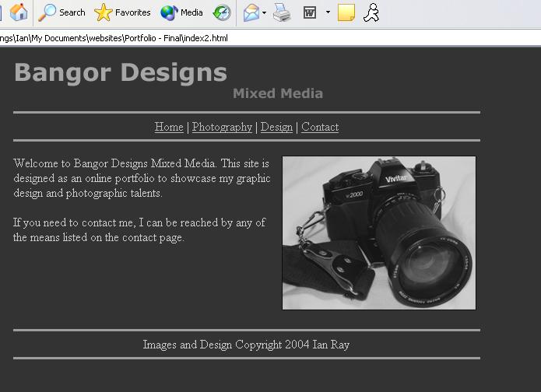The image size is (541, 392).
Task: Launch AIM running man icon
Action: 371,12
